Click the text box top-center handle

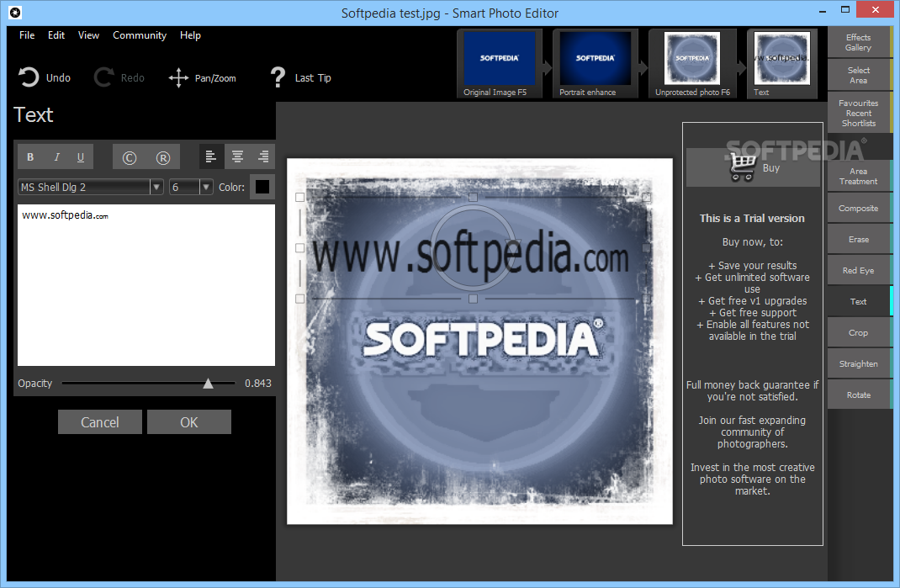click(x=473, y=197)
